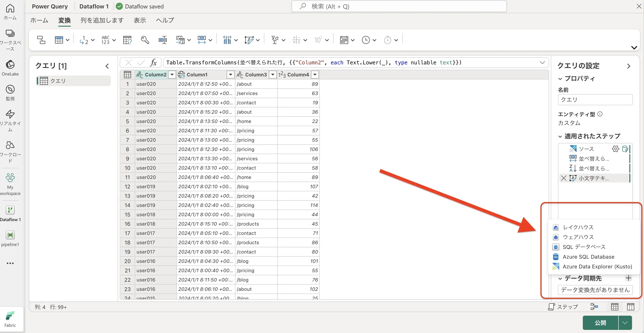The image size is (644, 333).
Task: Toggle schema view icon in status bar
Action: click(x=630, y=307)
